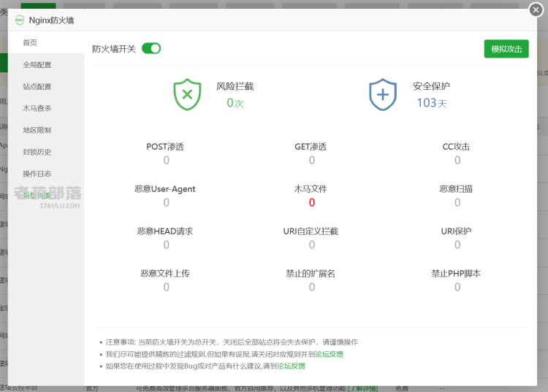Click the 禁止的扩展名 label
The height and width of the screenshot is (392, 548).
[311, 273]
